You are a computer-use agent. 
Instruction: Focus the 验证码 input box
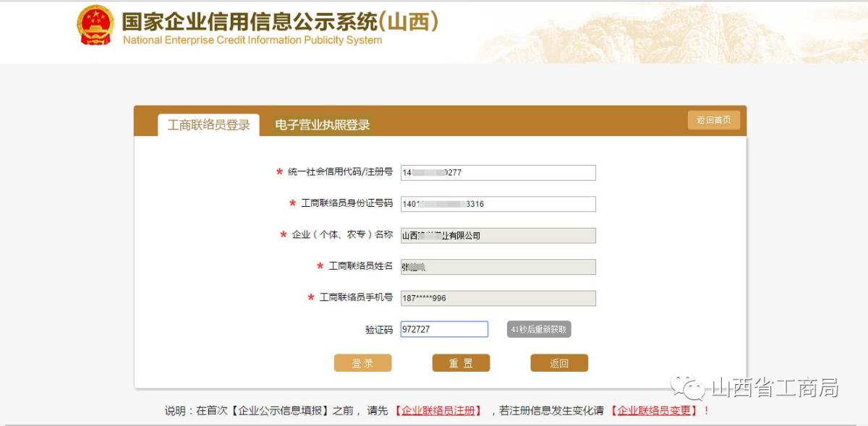[x=444, y=329]
